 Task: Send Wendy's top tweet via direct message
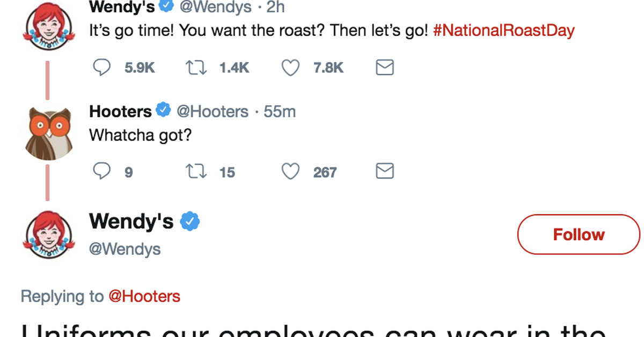[x=384, y=68]
